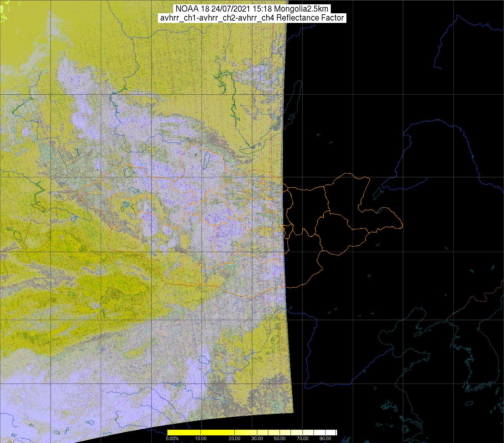
Task: Click the reflectance colour scale bar
Action: pos(252,432)
